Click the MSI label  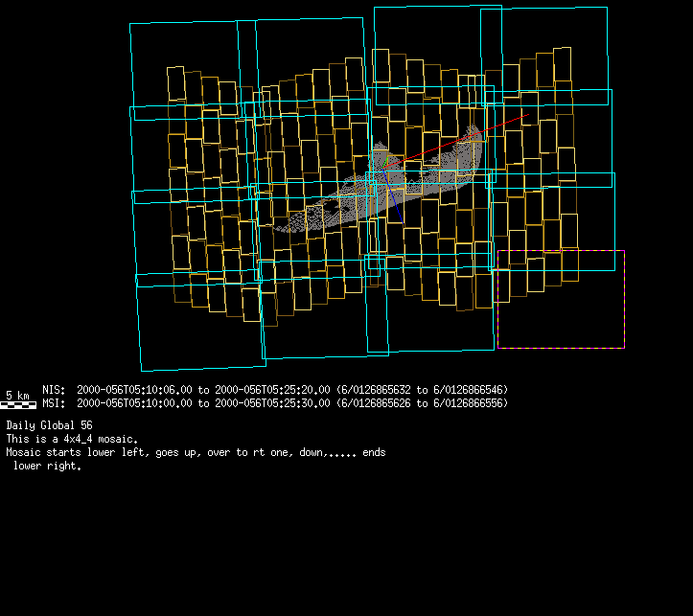coord(54,403)
